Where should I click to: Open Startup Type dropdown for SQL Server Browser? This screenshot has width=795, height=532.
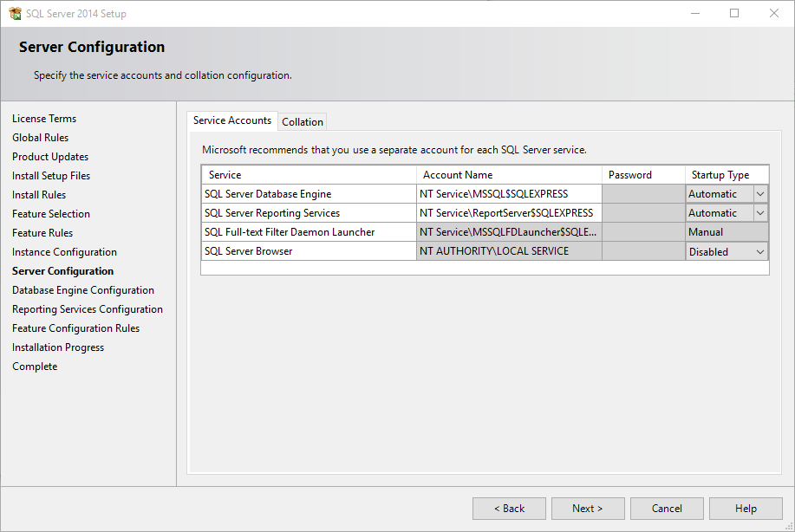760,252
